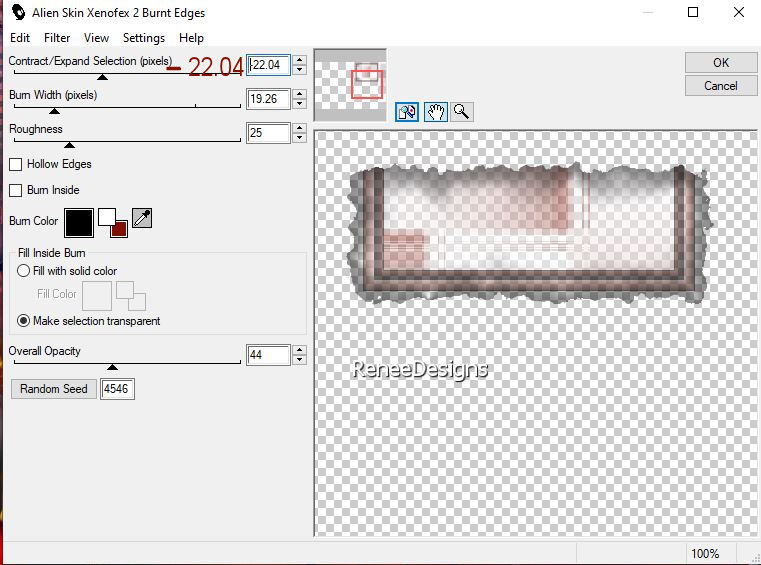
Task: Close the Burnt Edges dialog window
Action: pos(739,12)
